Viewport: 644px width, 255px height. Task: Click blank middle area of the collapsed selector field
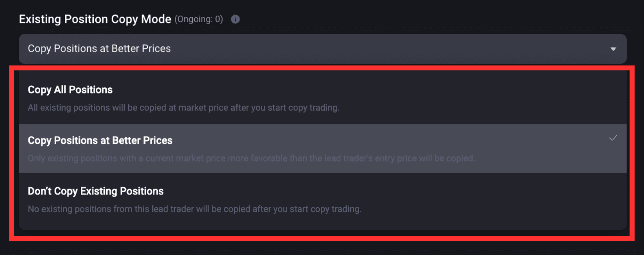(x=391, y=49)
